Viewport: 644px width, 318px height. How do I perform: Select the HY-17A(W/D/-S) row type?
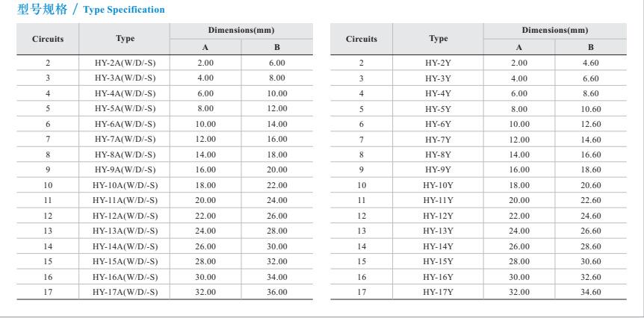point(125,292)
